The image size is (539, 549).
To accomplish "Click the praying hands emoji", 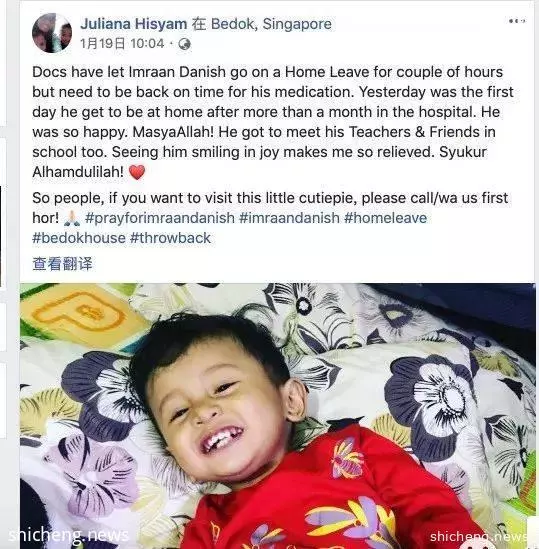I will point(72,218).
